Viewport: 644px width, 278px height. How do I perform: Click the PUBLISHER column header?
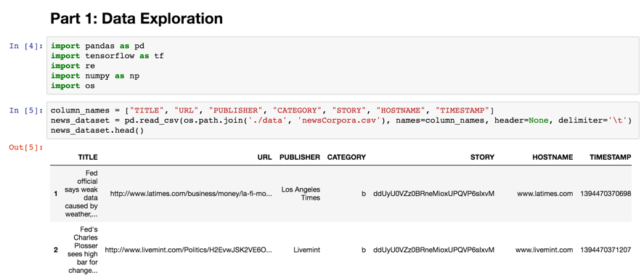299,157
